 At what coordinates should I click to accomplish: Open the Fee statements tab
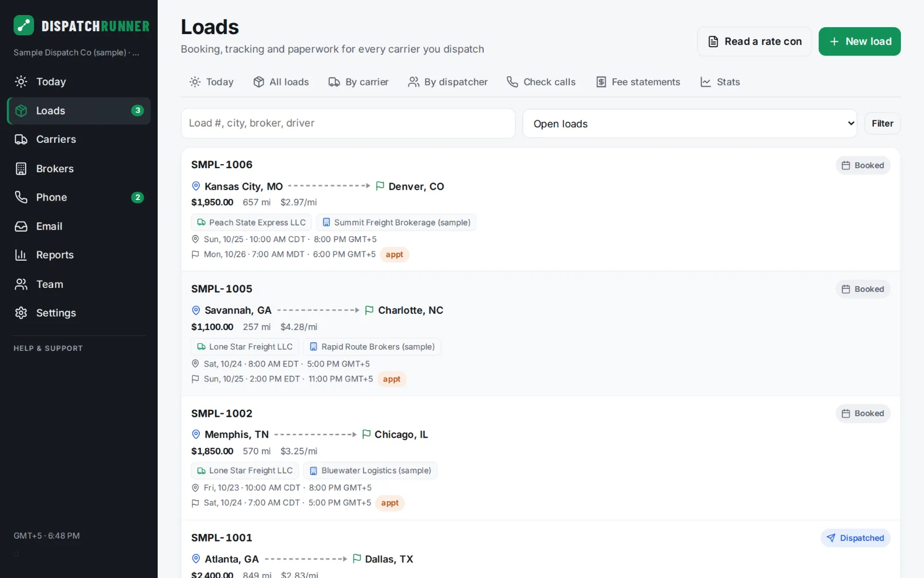(x=638, y=82)
